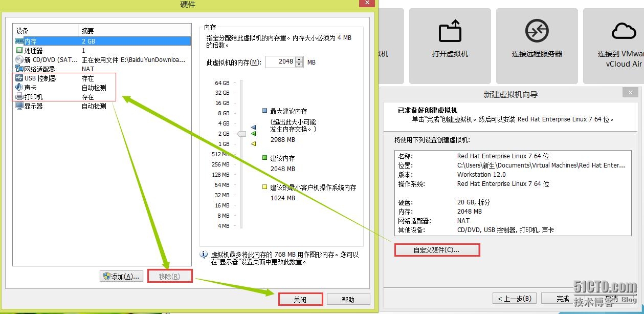
Task: Click the 移除(R) button
Action: click(x=170, y=276)
